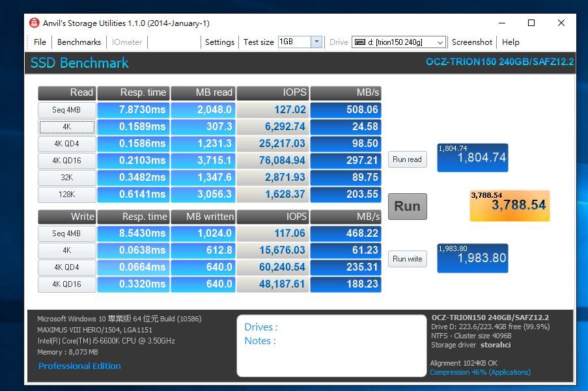This screenshot has width=588, height=391.
Task: Open the Help menu
Action: (x=511, y=42)
